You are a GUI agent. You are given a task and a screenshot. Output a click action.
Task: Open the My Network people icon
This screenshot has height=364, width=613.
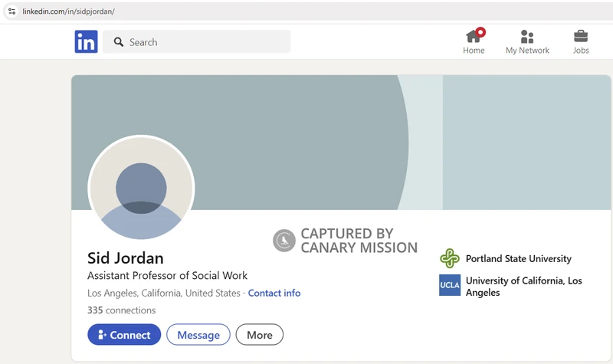click(x=527, y=37)
